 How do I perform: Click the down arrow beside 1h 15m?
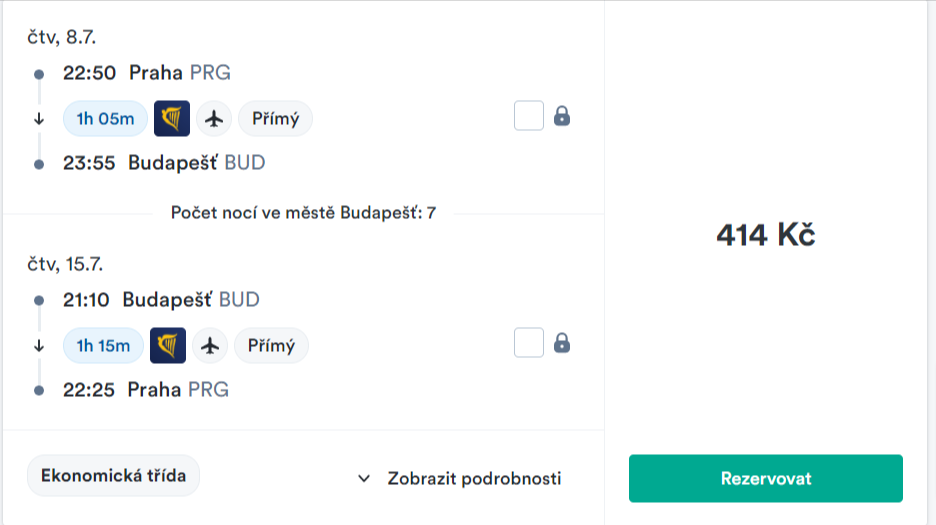click(39, 346)
